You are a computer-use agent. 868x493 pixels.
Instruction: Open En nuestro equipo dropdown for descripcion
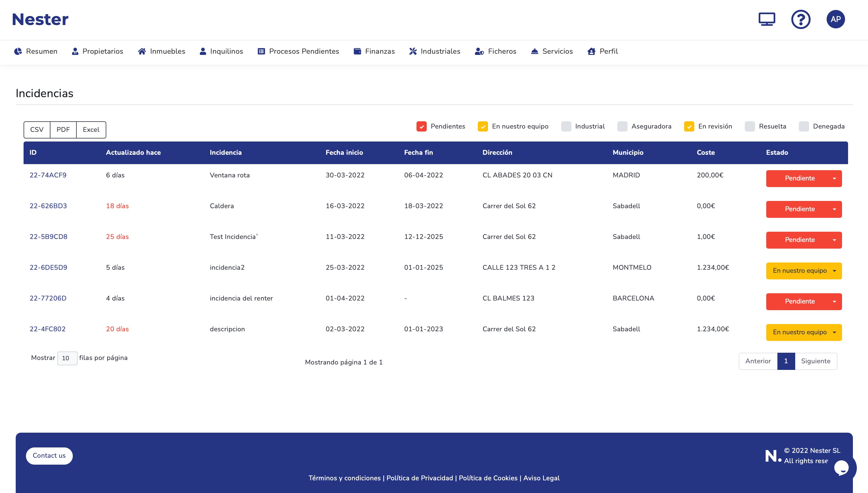804,332
